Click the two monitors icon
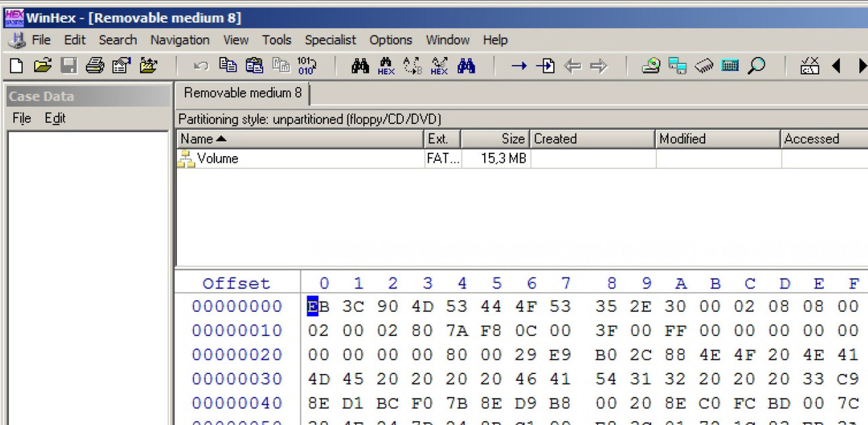 point(677,66)
